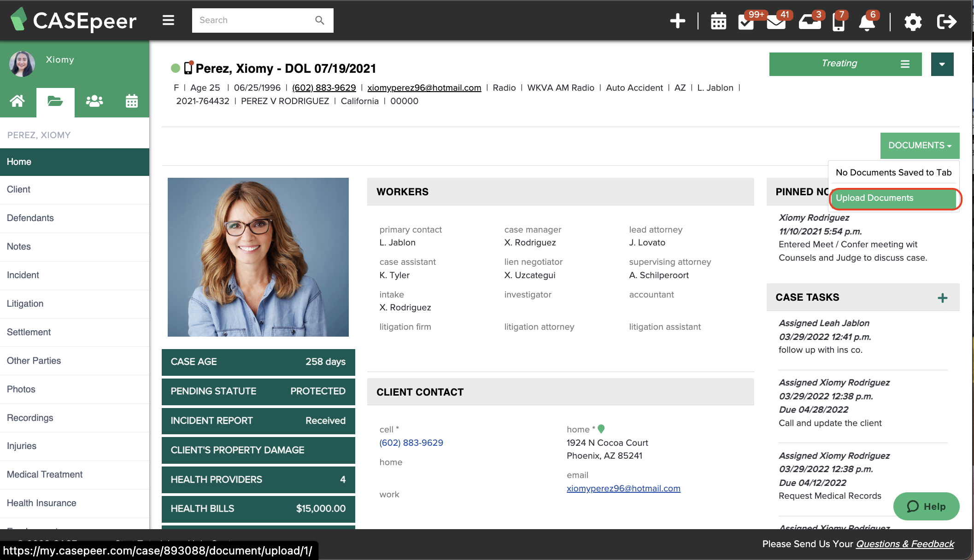The height and width of the screenshot is (560, 974).
Task: Click task 'Request Medical Records'
Action: pos(830,496)
